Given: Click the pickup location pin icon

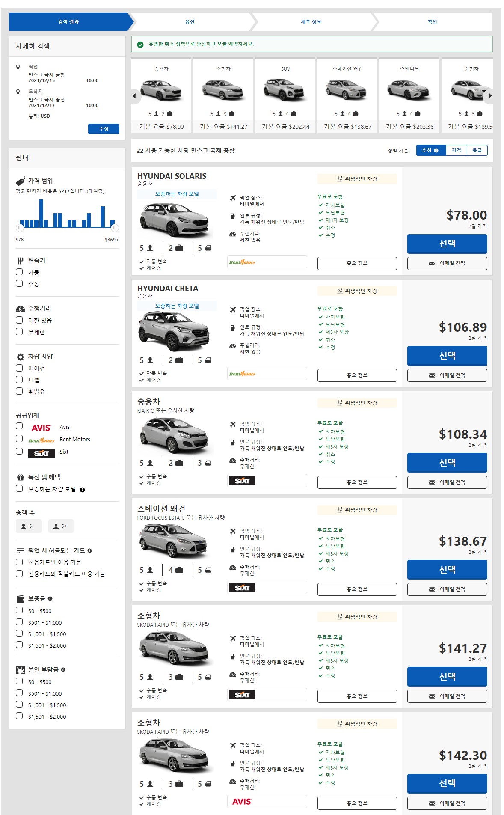Looking at the screenshot, I should coord(18,67).
